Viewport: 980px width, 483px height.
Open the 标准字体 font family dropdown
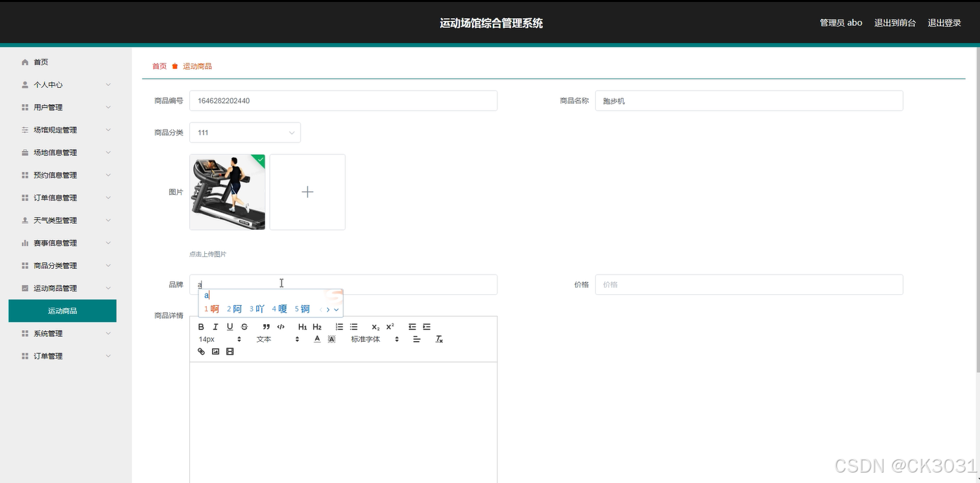(375, 339)
